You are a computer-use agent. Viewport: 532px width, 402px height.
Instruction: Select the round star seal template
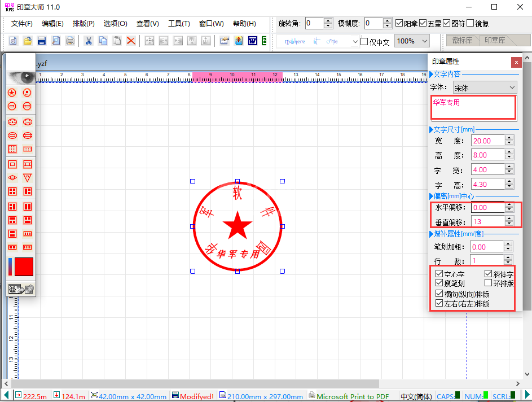[12, 93]
